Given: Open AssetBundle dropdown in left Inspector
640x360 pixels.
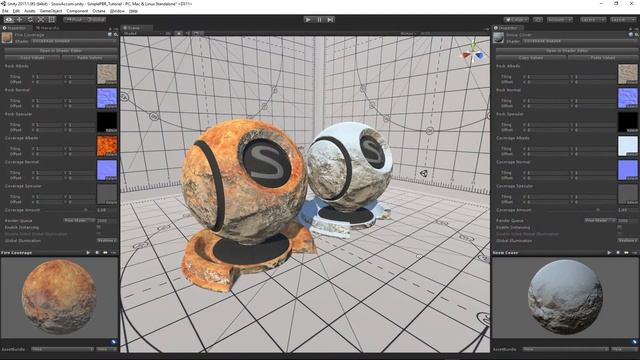Looking at the screenshot, I should pyautogui.click(x=62, y=349).
